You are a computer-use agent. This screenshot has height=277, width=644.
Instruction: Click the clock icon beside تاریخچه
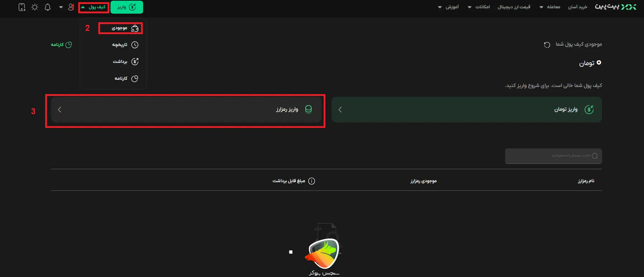pyautogui.click(x=135, y=45)
